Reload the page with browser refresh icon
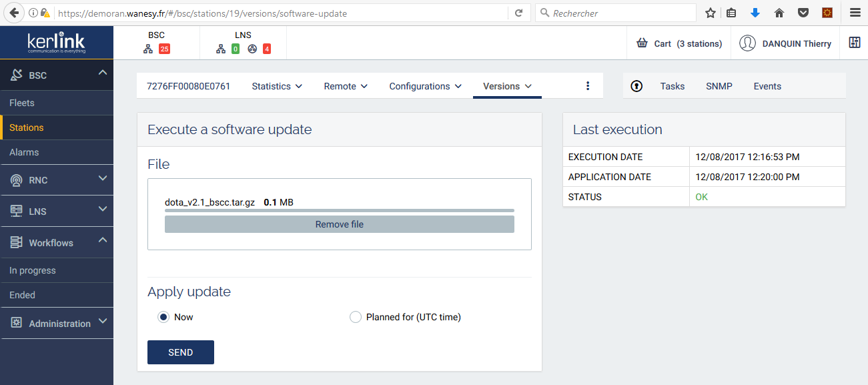This screenshot has height=385, width=868. pos(518,13)
